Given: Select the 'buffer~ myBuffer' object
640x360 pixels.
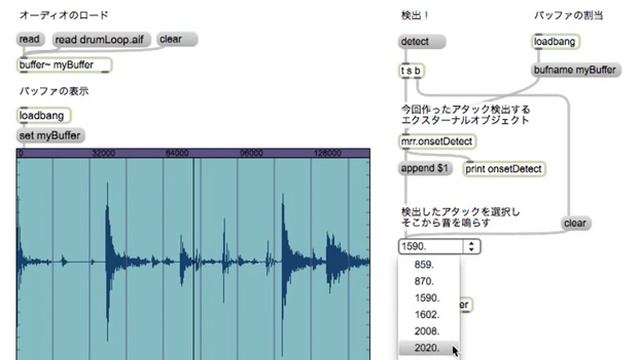Looking at the screenshot, I should point(64,65).
